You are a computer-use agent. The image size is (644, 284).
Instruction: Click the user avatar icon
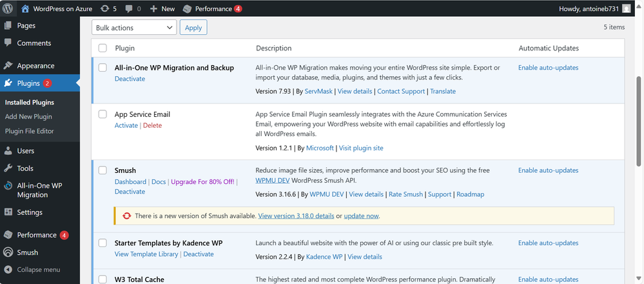(626, 8)
